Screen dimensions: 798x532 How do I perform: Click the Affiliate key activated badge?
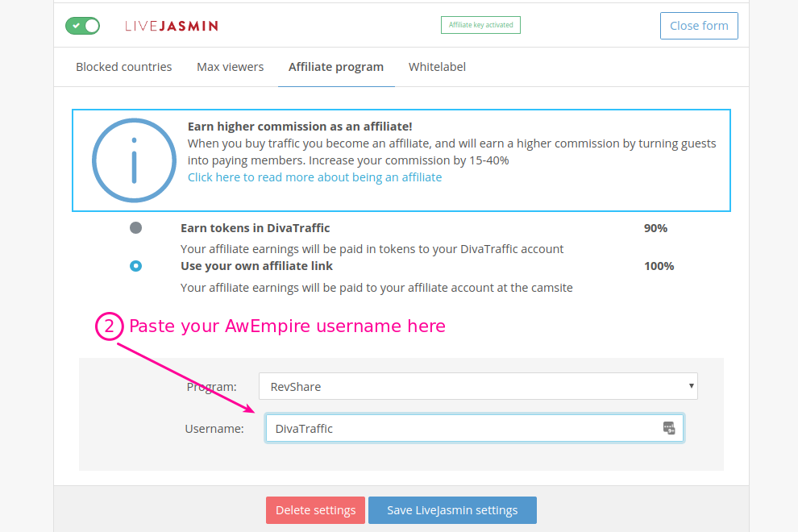[x=480, y=25]
